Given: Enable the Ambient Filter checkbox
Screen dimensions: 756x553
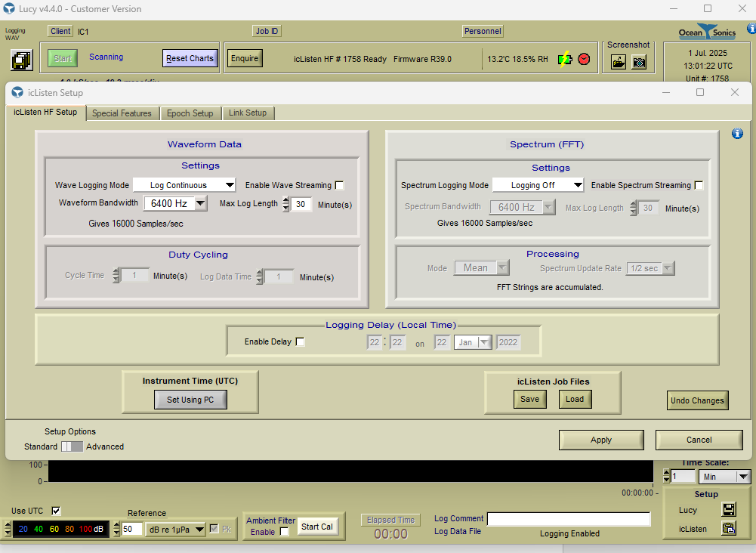Looking at the screenshot, I should point(285,531).
